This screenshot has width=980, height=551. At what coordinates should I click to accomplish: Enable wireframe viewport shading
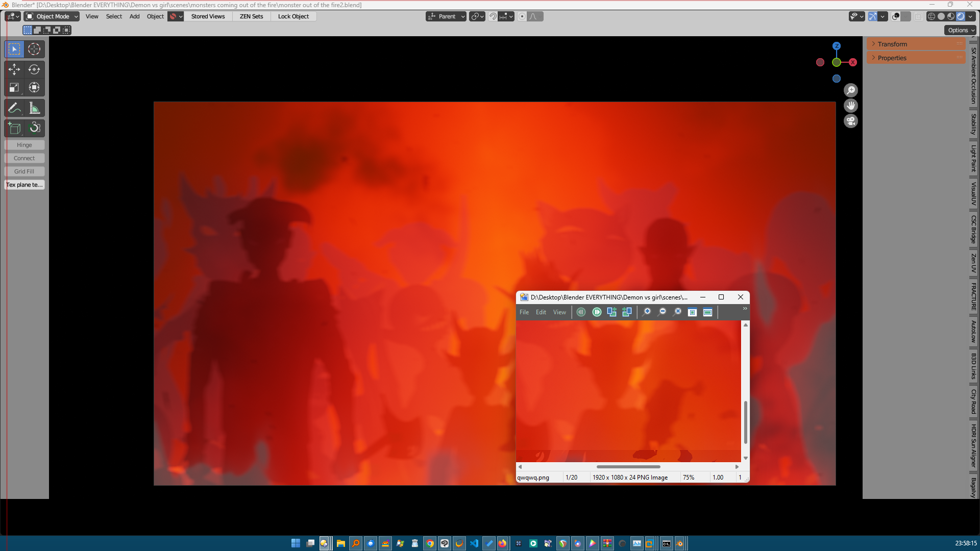pos(932,16)
